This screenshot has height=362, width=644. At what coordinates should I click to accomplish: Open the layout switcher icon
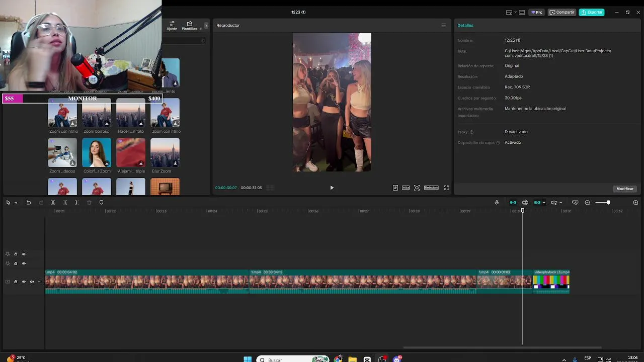pos(509,12)
